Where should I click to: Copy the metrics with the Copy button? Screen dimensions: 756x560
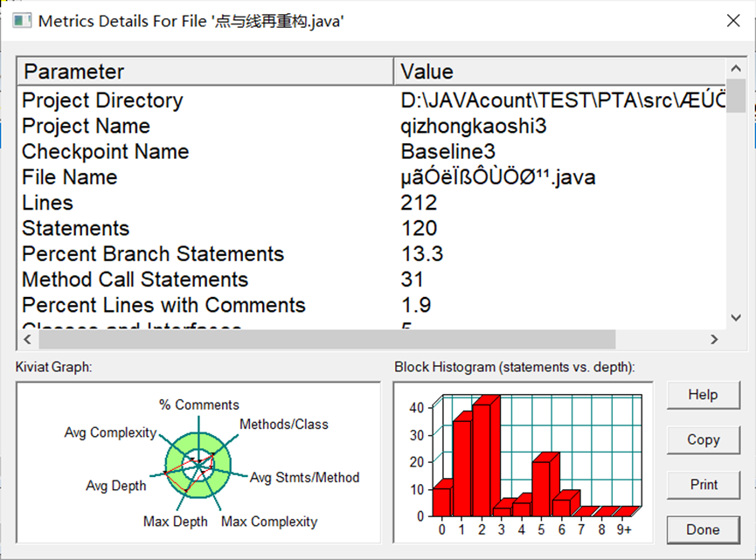[703, 439]
